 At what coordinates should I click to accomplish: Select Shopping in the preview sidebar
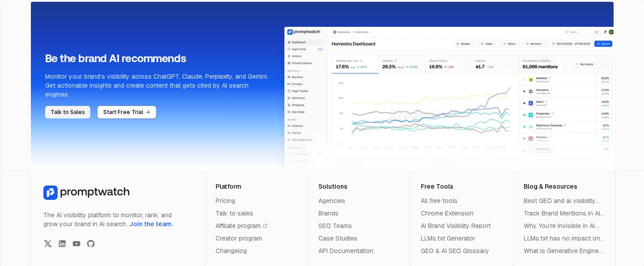[x=306, y=105]
